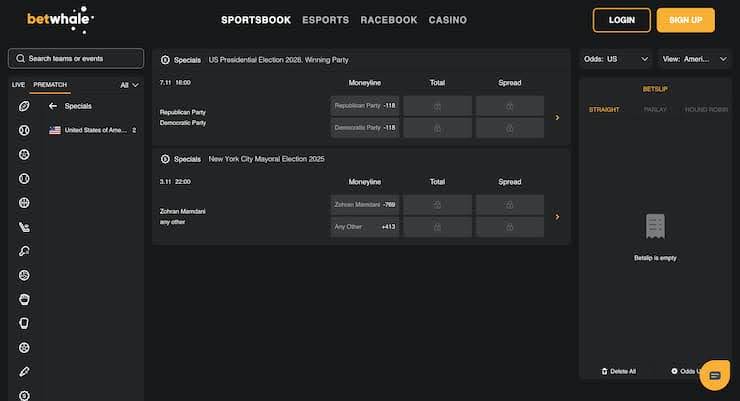Select the STRAIGHT betslip tab
The height and width of the screenshot is (401, 740).
tap(604, 109)
